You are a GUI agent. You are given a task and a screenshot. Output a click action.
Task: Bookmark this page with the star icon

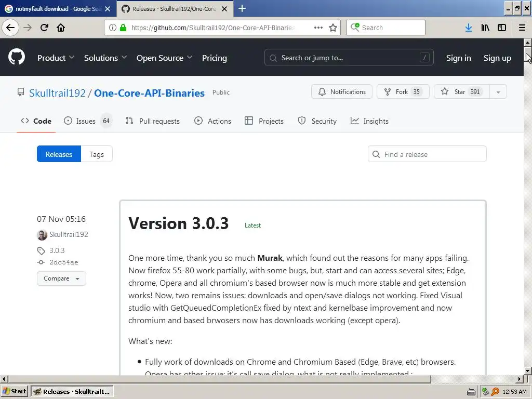(333, 28)
